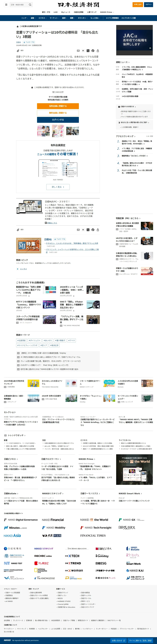Image resolution: width=157 pixels, height=644 pixels.
Task: Open 日経会社情報 in the header menu
Action: pos(79,12)
